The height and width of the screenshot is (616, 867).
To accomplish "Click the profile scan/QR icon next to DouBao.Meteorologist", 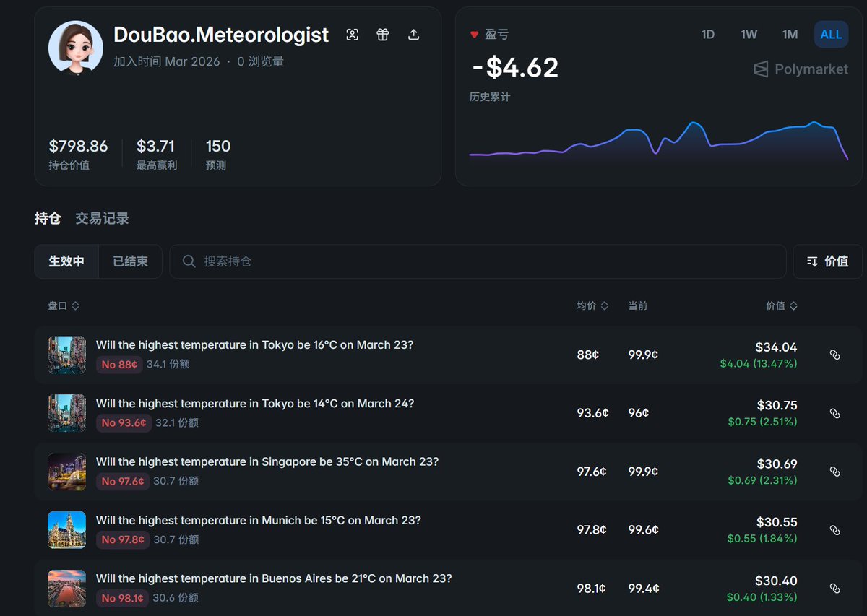I will (x=352, y=35).
